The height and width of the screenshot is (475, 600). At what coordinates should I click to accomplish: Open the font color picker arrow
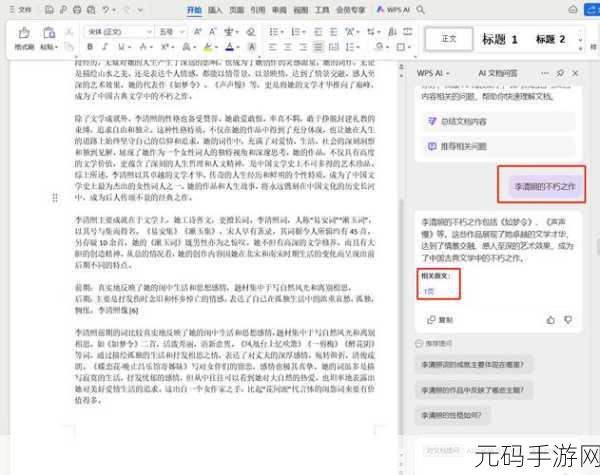tap(238, 47)
